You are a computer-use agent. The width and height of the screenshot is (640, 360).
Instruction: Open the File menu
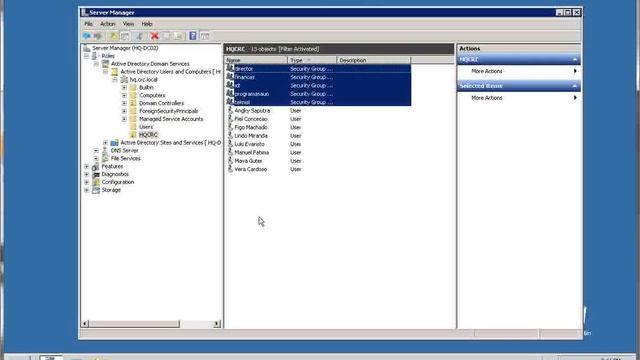(x=88, y=24)
